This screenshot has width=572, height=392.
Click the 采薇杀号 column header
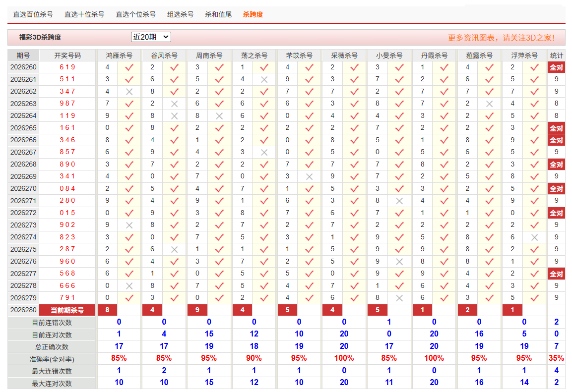click(x=344, y=56)
